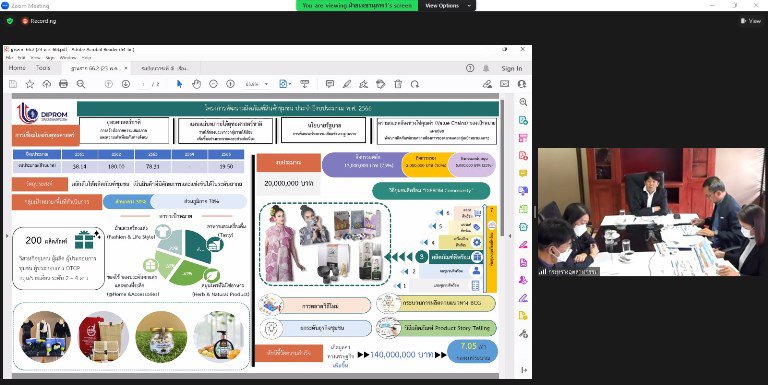Click the rotate icon in toolbar
This screenshot has width=768, height=385.
pos(415,84)
